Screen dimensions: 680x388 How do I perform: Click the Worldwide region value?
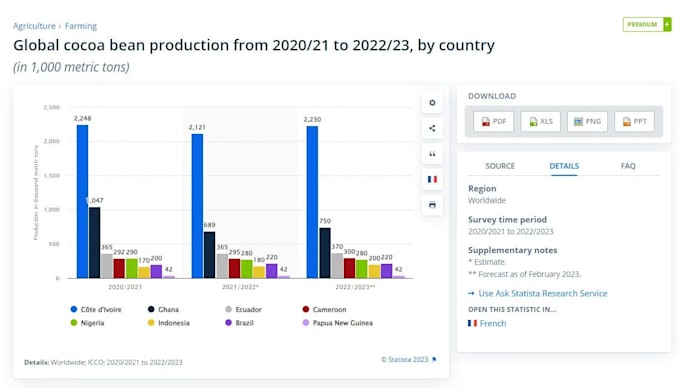point(487,200)
